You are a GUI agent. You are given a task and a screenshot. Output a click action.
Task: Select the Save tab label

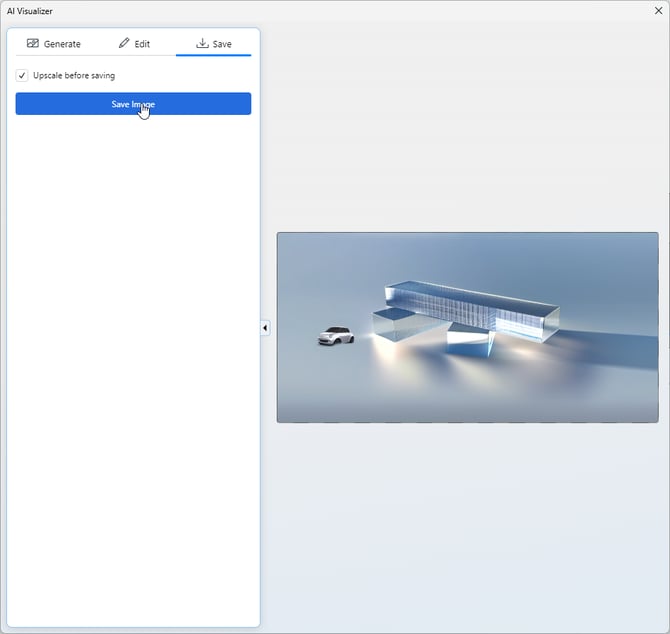click(x=222, y=44)
